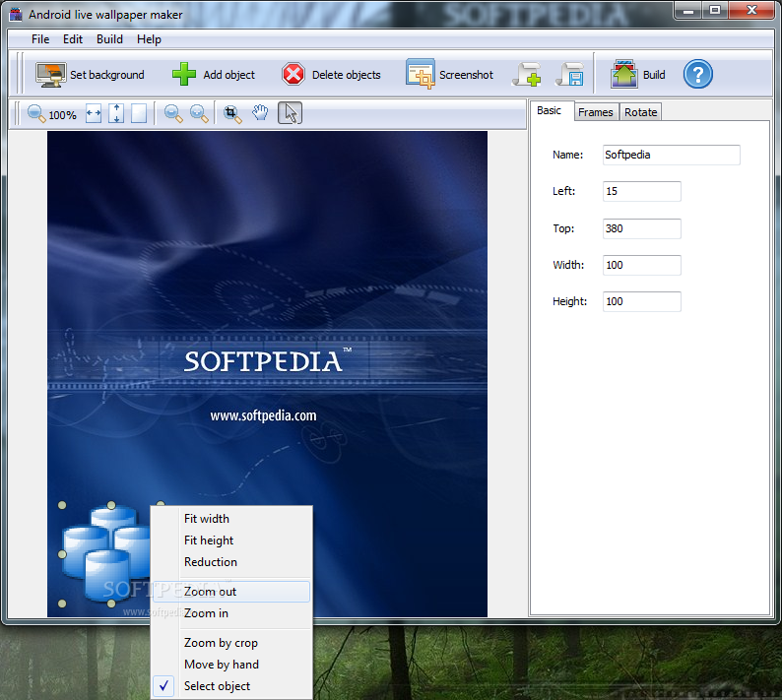The width and height of the screenshot is (782, 700).
Task: Activate the Select object arrow tool
Action: pyautogui.click(x=290, y=113)
